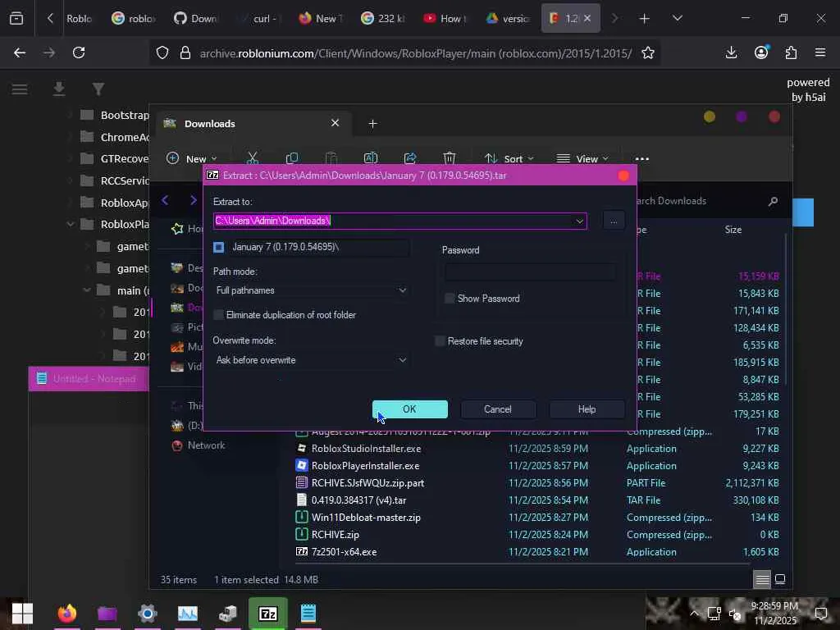The image size is (840, 630).
Task: Click the Password input field
Action: [x=530, y=272]
